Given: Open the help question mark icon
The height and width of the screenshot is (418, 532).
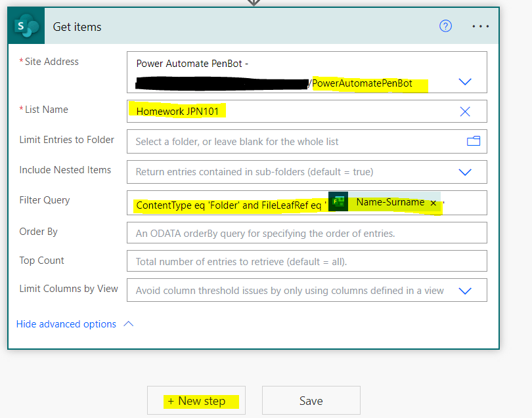Looking at the screenshot, I should tap(446, 26).
